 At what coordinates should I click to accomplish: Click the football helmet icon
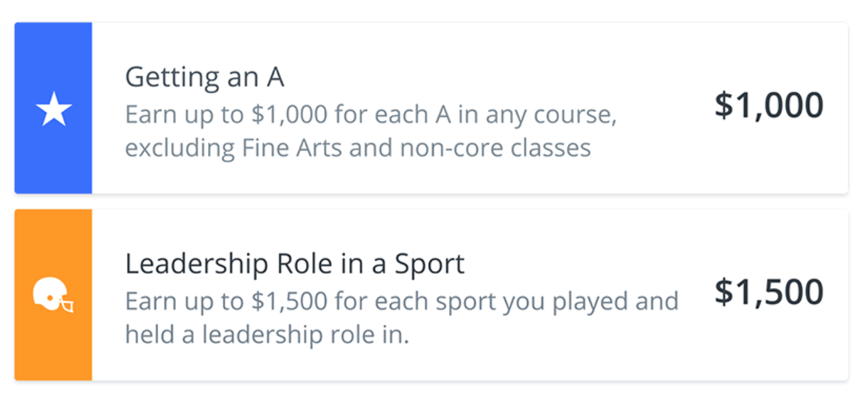53,295
